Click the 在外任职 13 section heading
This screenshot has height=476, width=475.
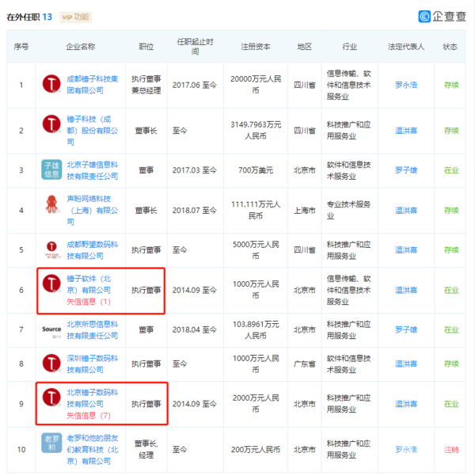coord(29,17)
